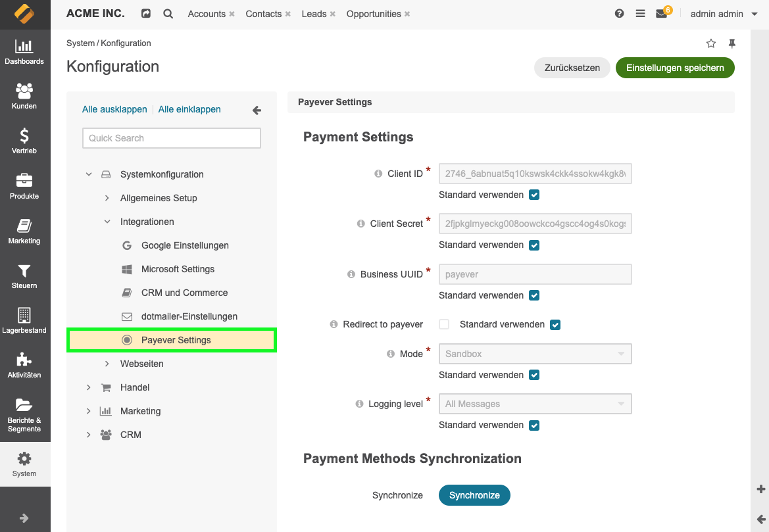
Task: Open the Steuern sidebar menu
Action: tap(24, 276)
